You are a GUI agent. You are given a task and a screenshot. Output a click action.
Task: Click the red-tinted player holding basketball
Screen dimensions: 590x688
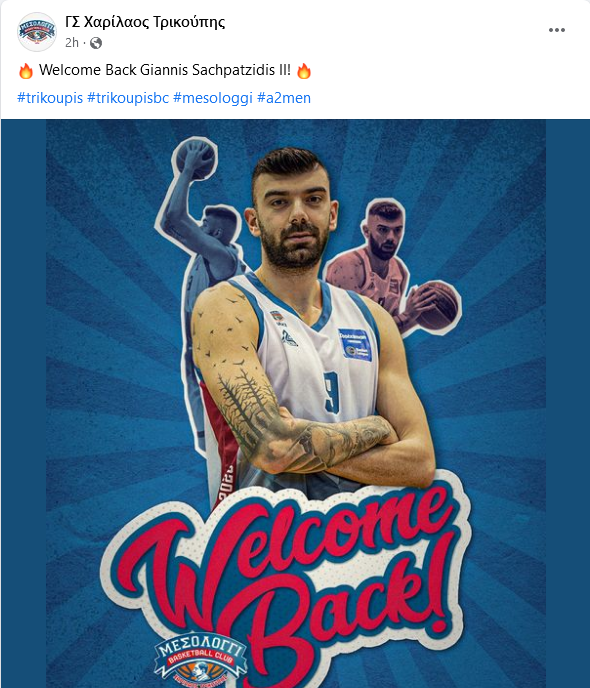point(390,268)
